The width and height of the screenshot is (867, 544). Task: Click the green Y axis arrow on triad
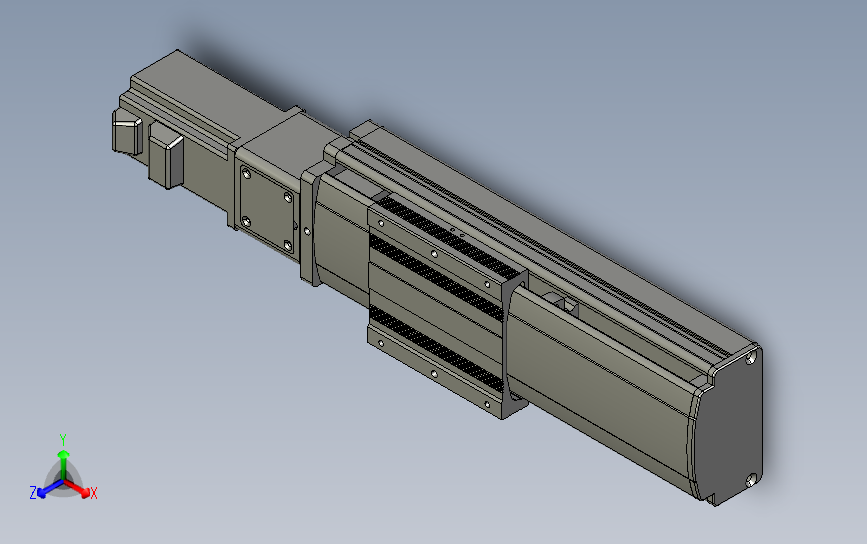point(64,463)
